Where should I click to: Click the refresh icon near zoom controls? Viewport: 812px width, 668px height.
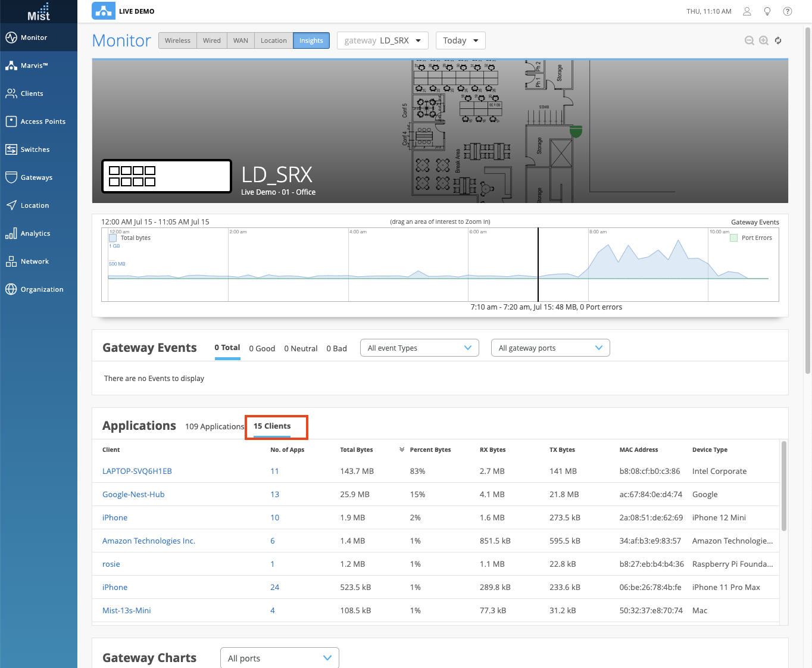tap(778, 40)
